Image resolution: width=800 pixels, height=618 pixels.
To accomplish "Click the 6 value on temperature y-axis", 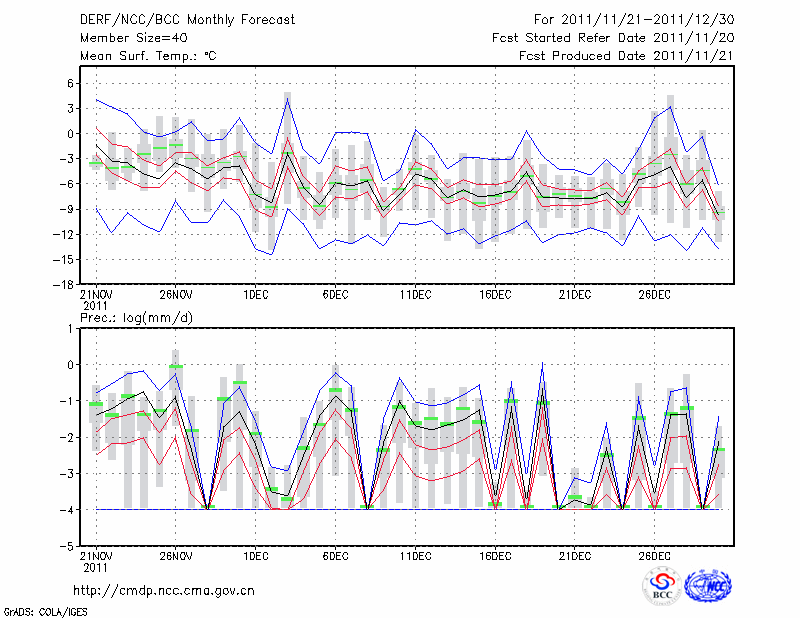I will point(69,83).
